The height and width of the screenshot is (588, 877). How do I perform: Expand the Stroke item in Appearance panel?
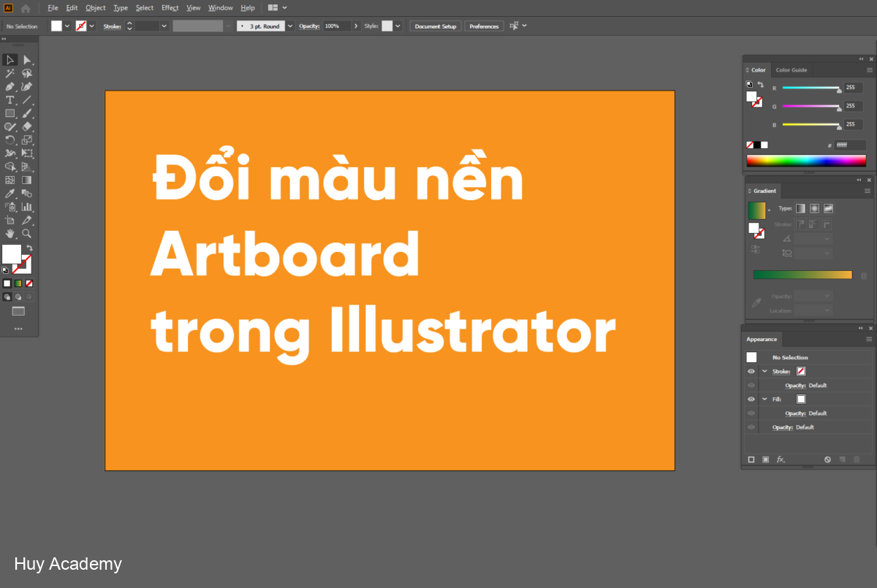click(x=764, y=371)
